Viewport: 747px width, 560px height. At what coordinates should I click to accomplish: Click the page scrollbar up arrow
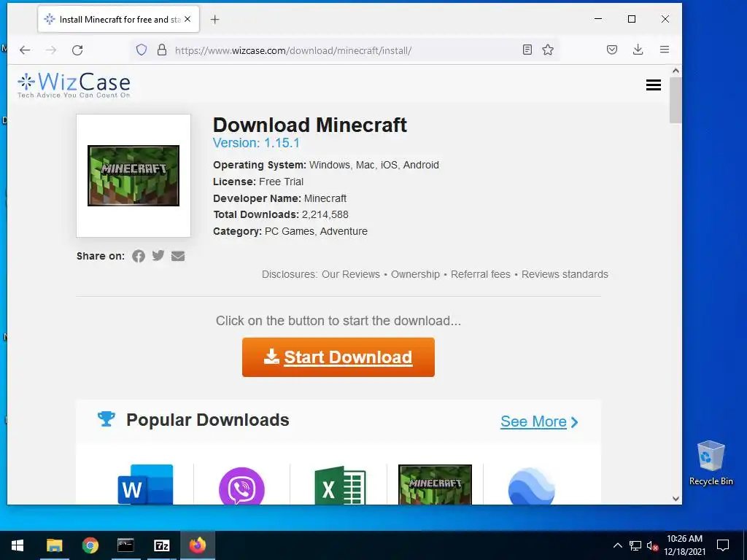click(x=676, y=71)
